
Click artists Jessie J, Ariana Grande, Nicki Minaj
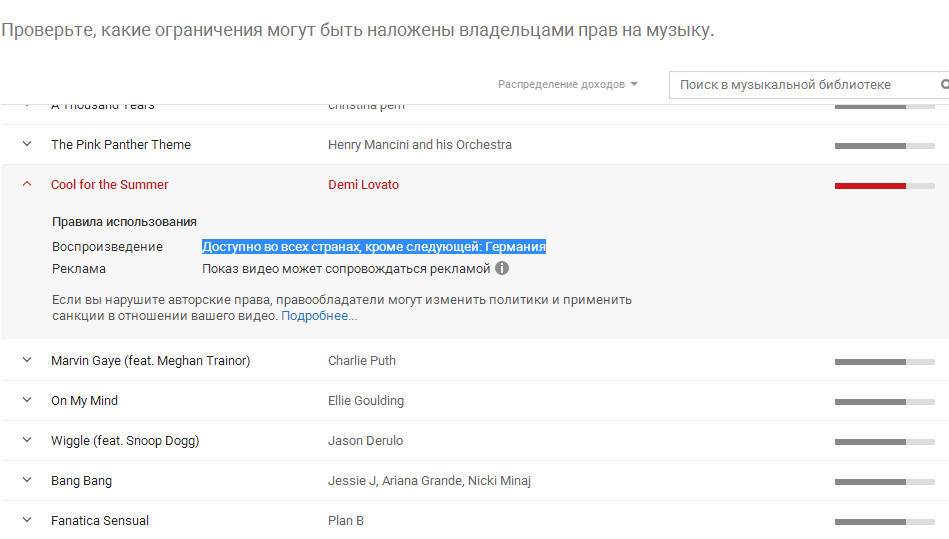(x=429, y=480)
